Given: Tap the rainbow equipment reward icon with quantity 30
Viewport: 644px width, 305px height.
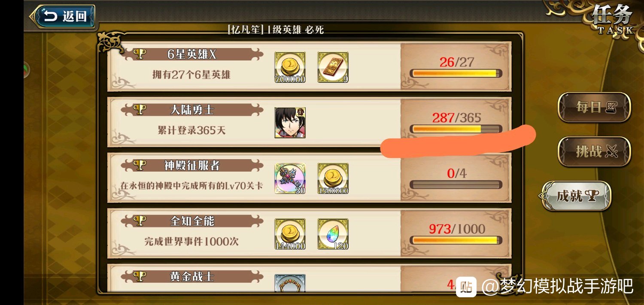Looking at the screenshot, I should coord(290,178).
